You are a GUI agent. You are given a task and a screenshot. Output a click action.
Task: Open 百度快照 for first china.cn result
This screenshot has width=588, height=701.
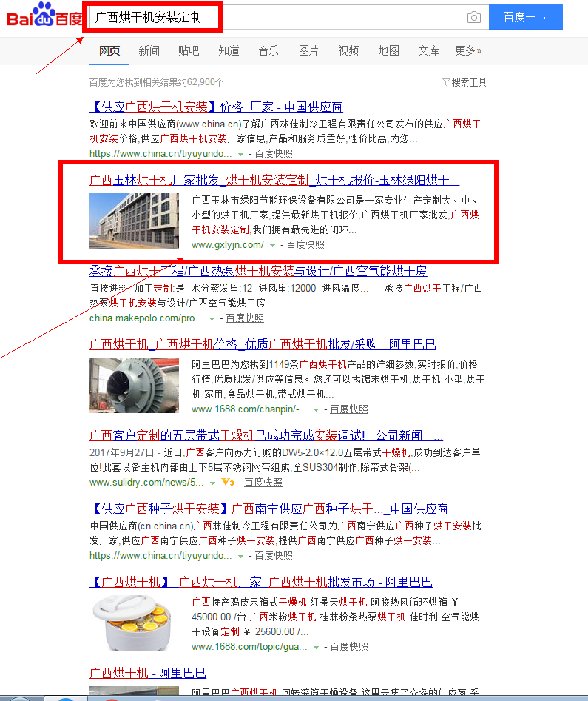(x=274, y=154)
